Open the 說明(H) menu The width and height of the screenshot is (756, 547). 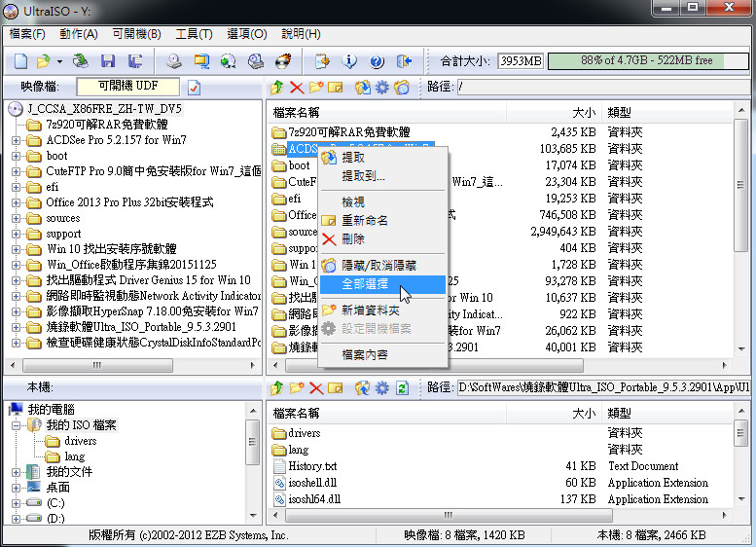[x=301, y=34]
